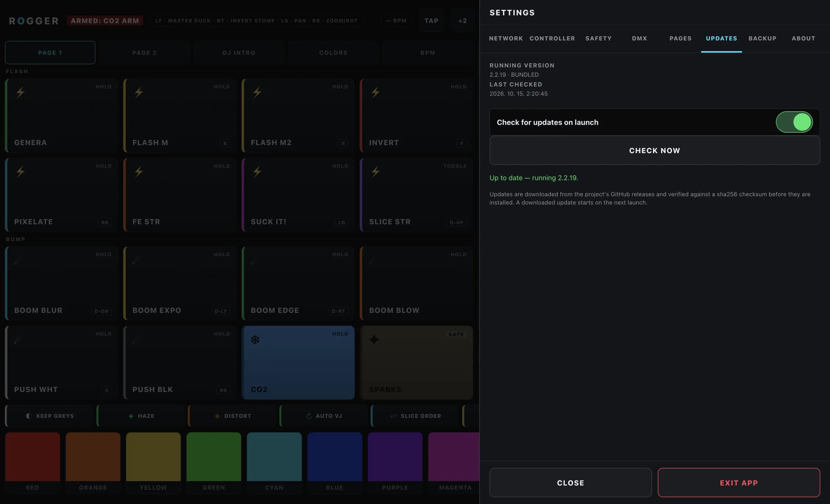Click the lightning icon on SLICE STR pad
Screen dimensions: 830x504
coord(376,171)
